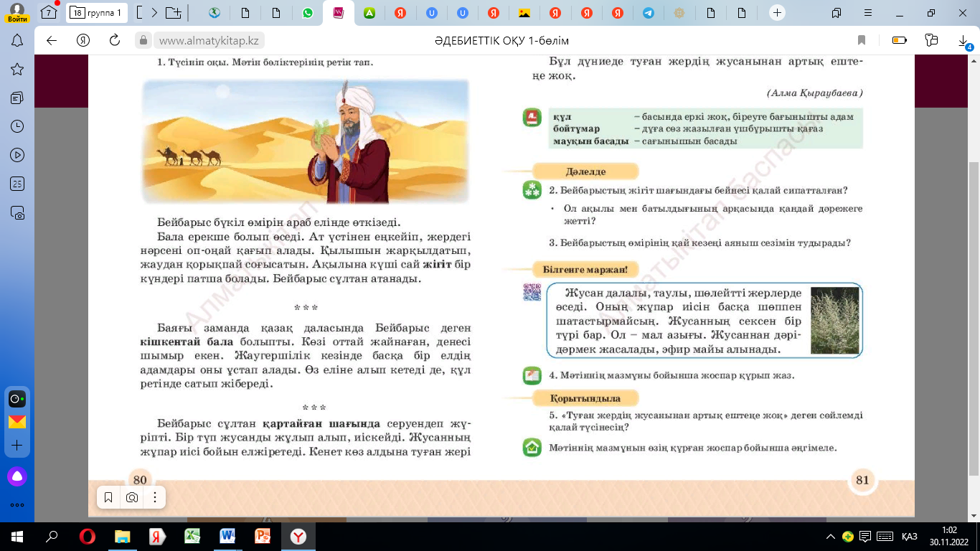Show site security info via lock icon
Viewport: 980px width, 551px height.
(x=143, y=40)
